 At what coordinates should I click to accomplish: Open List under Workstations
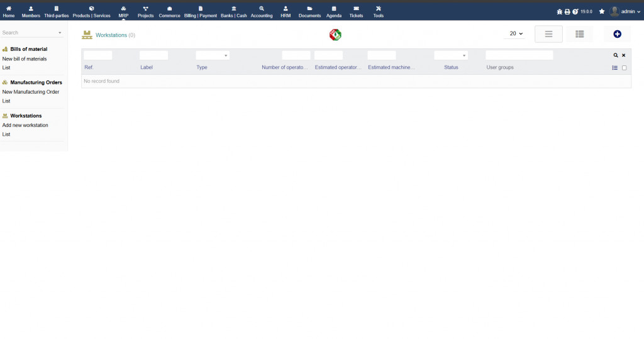click(x=6, y=135)
